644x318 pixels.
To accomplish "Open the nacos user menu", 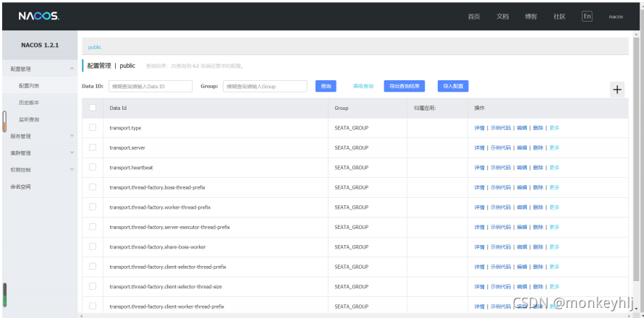I will (616, 17).
